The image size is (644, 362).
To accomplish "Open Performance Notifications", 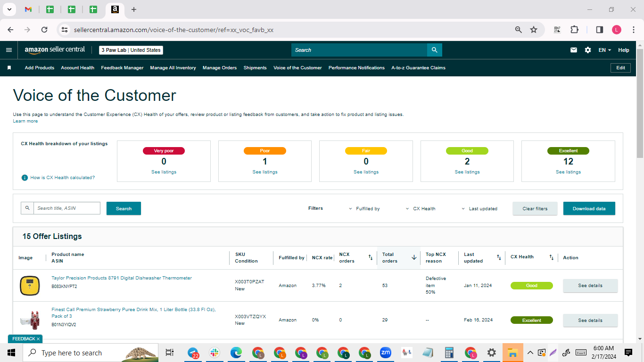I will (x=356, y=68).
